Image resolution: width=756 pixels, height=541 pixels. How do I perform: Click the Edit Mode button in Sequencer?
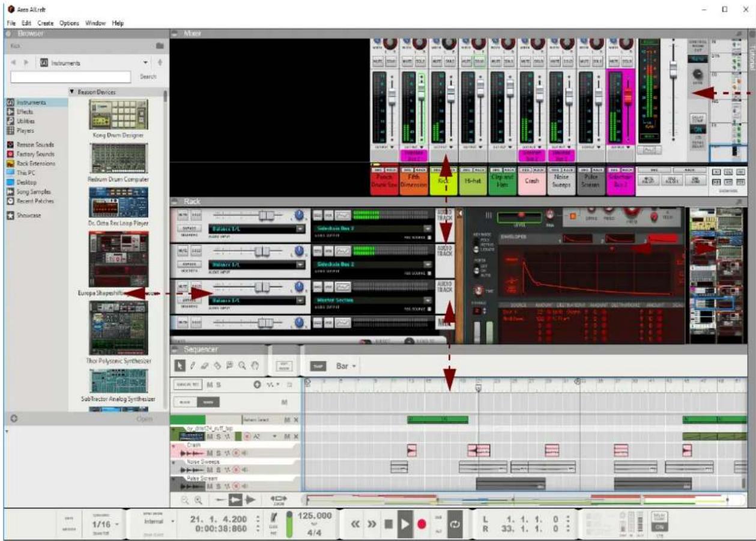(285, 365)
